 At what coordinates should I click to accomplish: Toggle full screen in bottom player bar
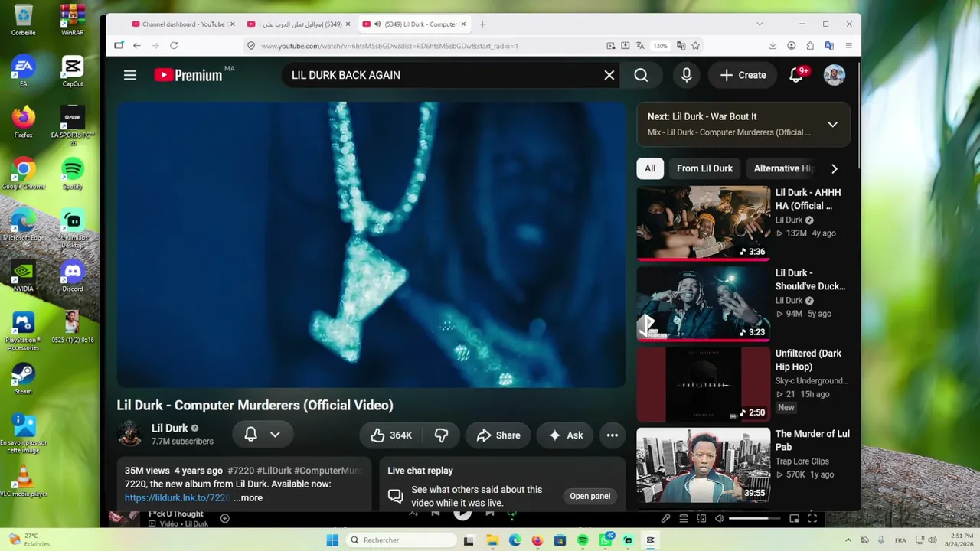click(x=812, y=519)
